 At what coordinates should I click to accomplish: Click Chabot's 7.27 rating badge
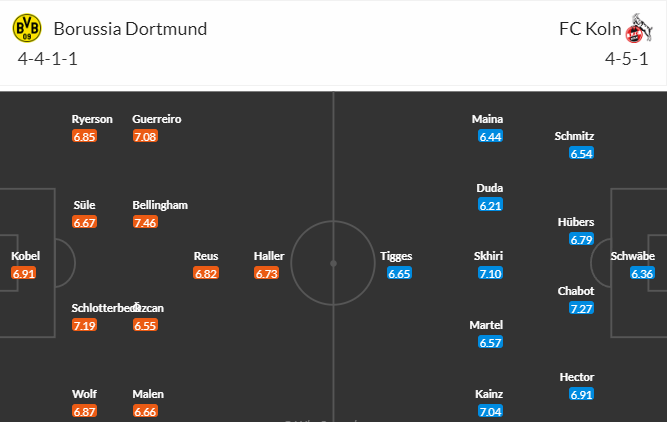click(581, 308)
